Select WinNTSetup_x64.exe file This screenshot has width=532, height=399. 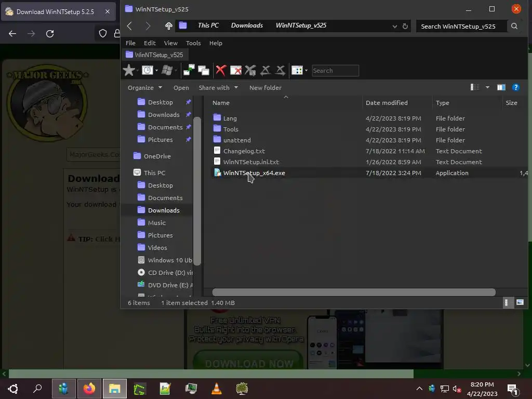tap(254, 172)
